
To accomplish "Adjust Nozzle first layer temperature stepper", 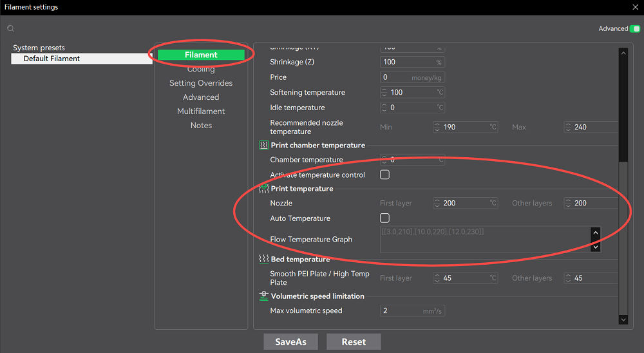I will pyautogui.click(x=438, y=203).
